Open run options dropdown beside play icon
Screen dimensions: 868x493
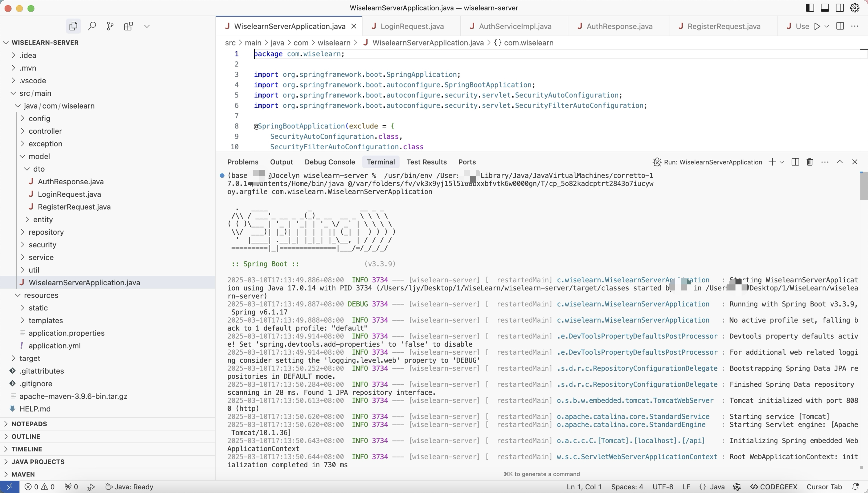click(826, 26)
